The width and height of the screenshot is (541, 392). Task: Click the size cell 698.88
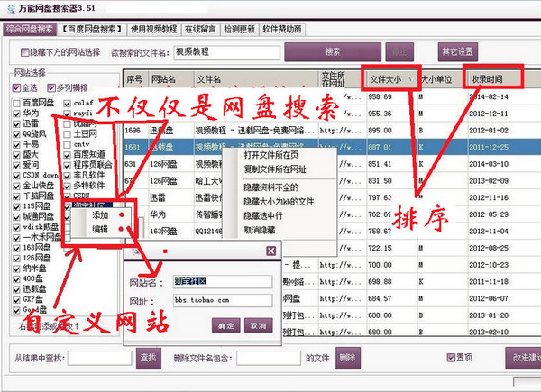pos(380,282)
